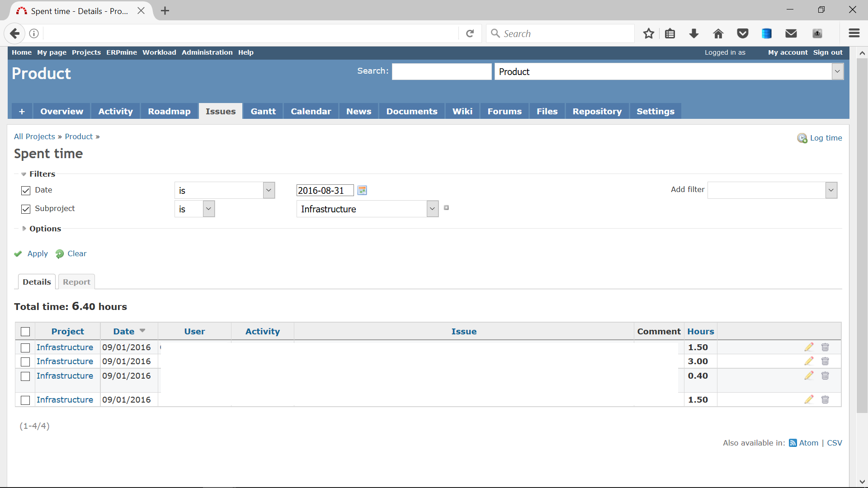868x488 pixels.
Task: Click the browser home icon
Action: [718, 33]
